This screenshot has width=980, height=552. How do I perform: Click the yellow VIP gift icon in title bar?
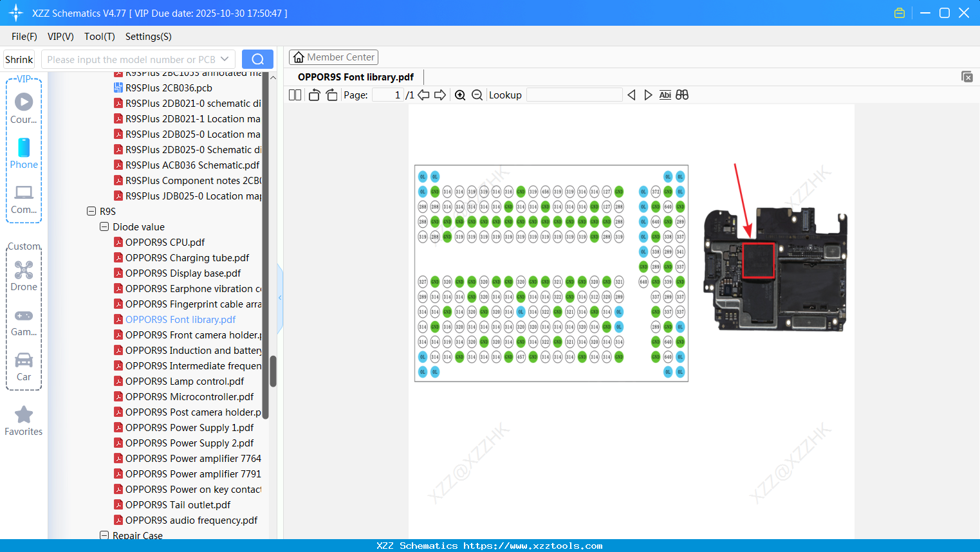(900, 13)
